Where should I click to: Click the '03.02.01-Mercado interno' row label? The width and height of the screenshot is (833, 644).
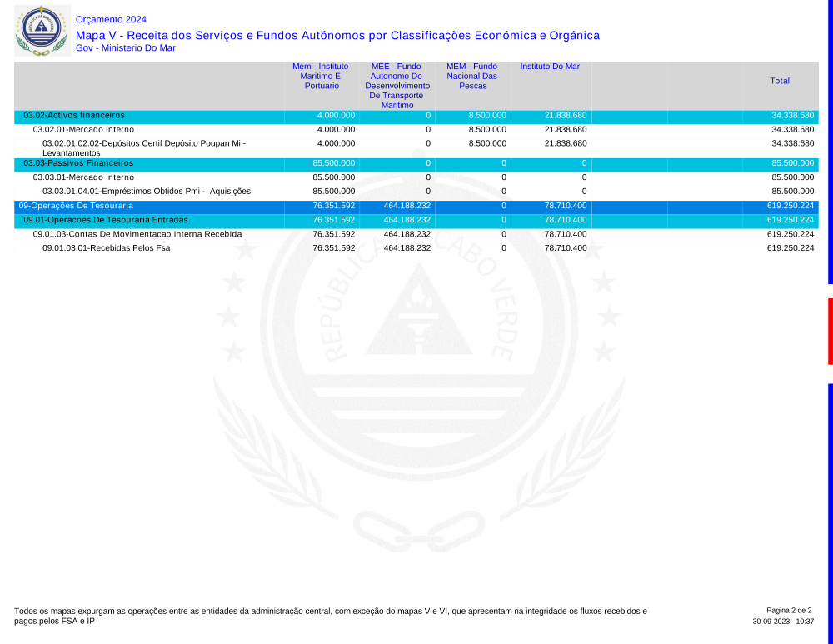click(83, 130)
